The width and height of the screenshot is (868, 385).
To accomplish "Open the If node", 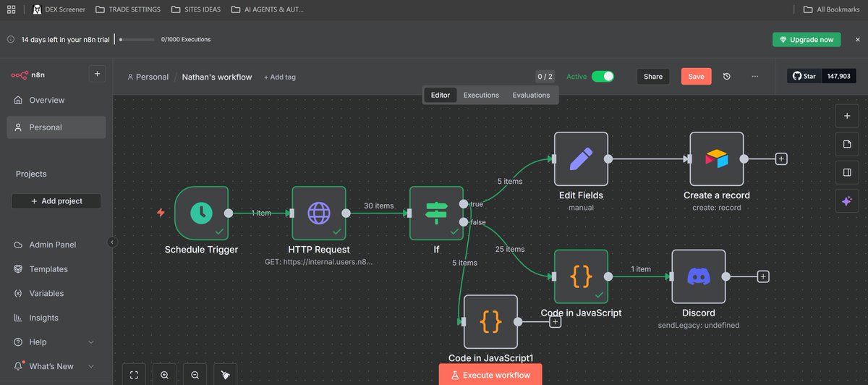I will coord(436,213).
